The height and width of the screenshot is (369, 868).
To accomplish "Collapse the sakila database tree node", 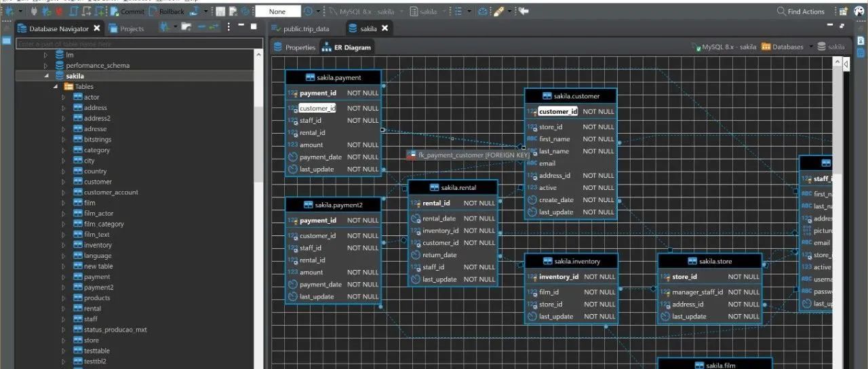I will [46, 76].
